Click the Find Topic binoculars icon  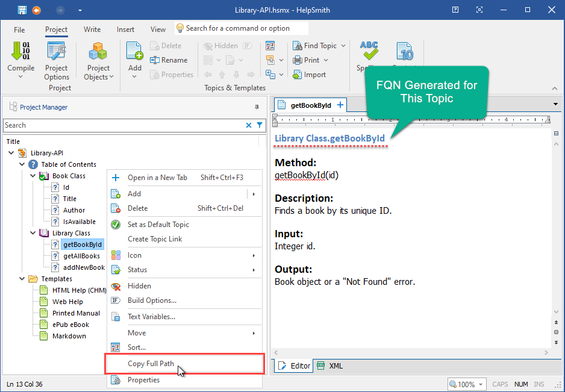point(298,46)
